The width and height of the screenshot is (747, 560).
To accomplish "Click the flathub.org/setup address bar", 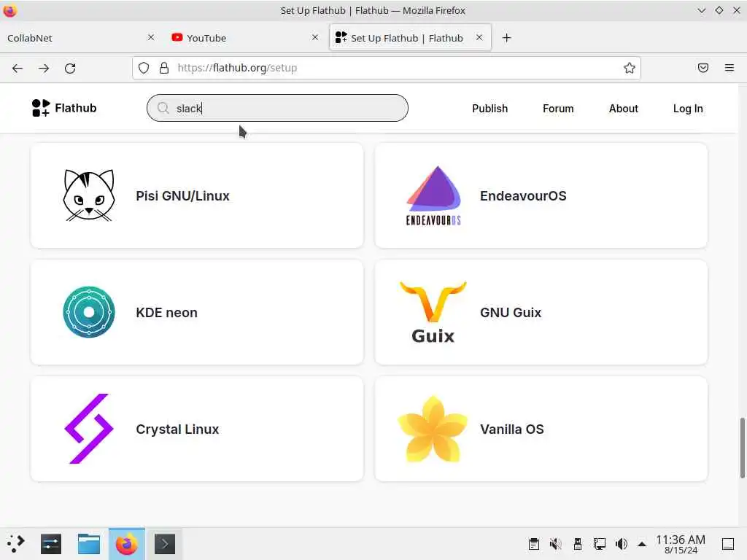I will [387, 68].
